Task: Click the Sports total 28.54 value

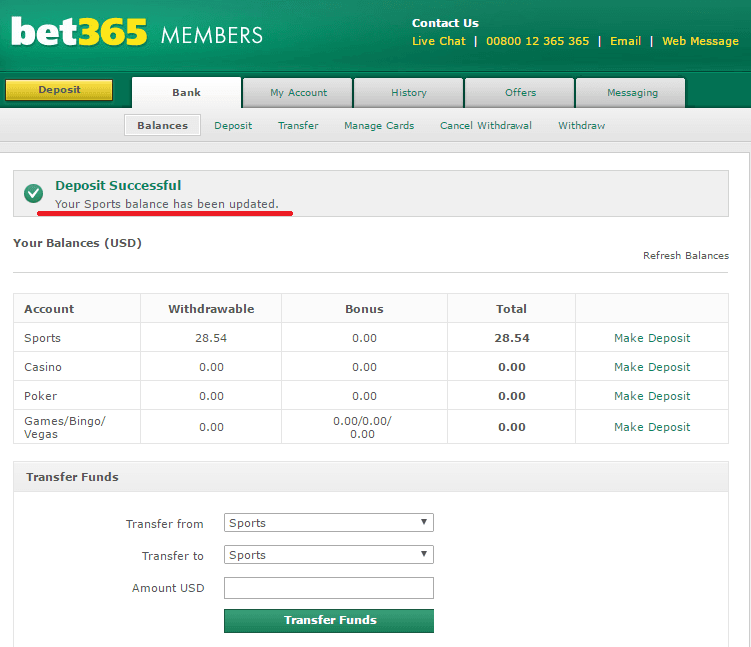Action: [x=512, y=338]
